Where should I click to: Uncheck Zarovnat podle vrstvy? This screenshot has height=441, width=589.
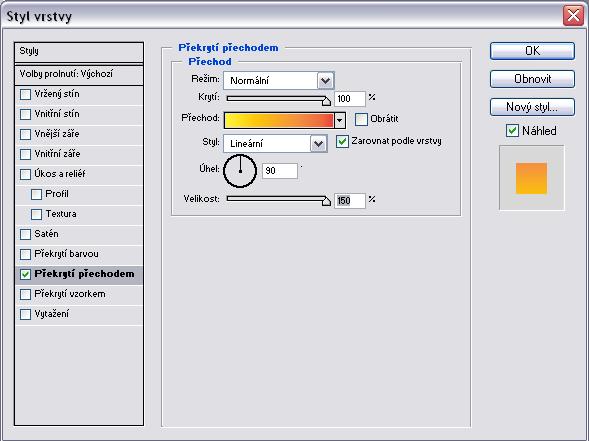click(x=342, y=142)
